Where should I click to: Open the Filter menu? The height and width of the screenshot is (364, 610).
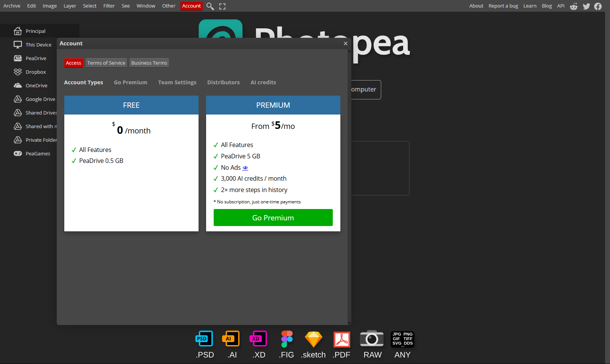109,6
